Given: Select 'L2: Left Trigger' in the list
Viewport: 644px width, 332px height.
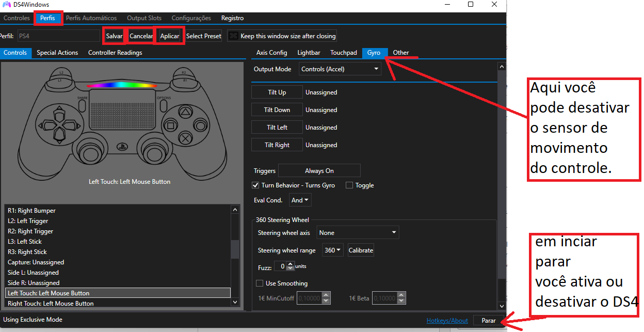Looking at the screenshot, I should point(117,221).
